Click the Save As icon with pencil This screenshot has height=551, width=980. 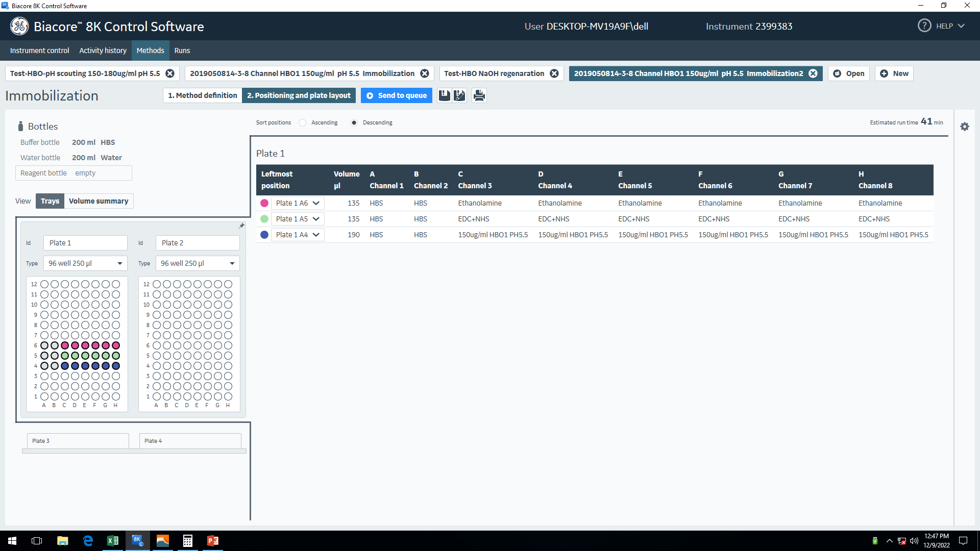pos(460,95)
